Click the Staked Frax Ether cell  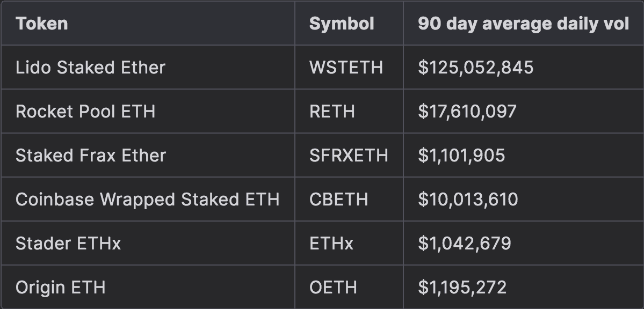pos(91,156)
